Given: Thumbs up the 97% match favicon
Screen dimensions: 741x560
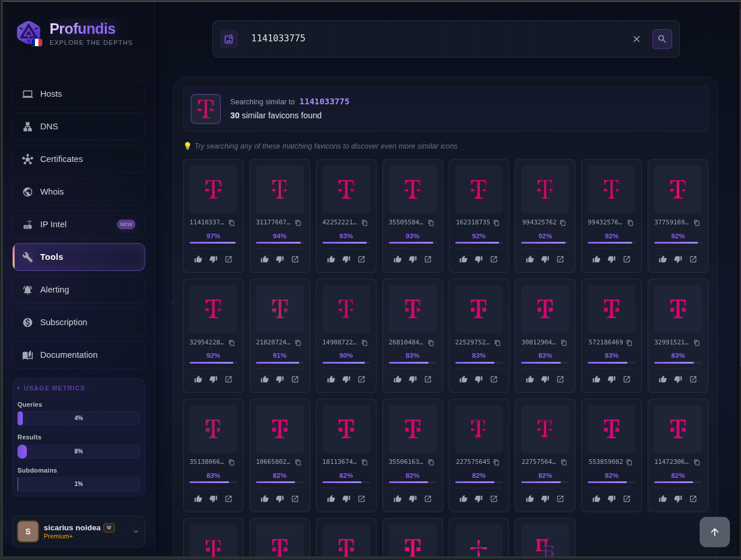Looking at the screenshot, I should [x=198, y=259].
